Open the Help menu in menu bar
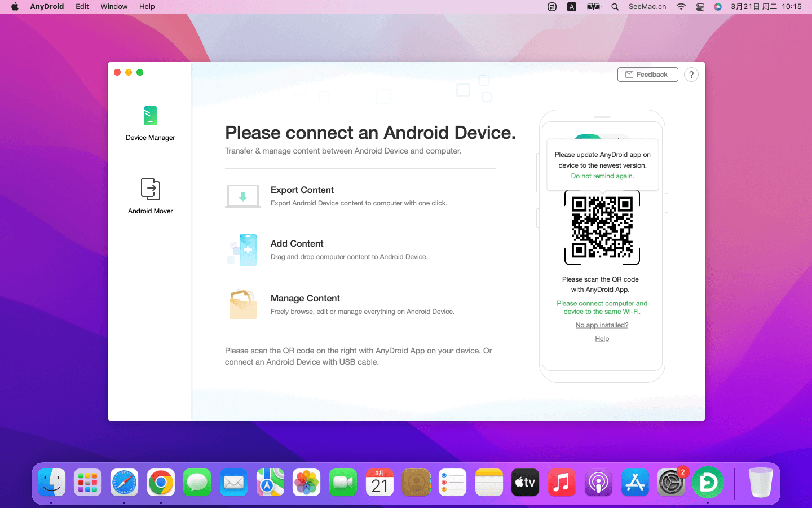 click(x=147, y=7)
